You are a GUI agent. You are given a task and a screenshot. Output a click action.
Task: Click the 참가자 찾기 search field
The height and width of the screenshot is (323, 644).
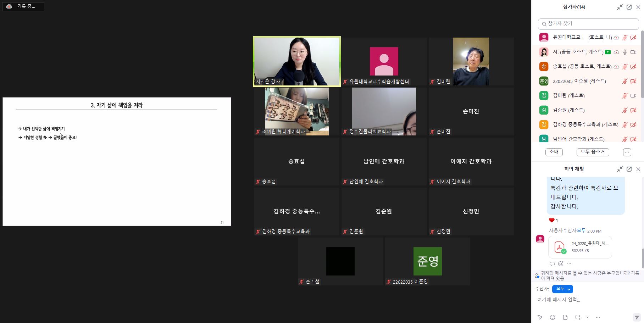pyautogui.click(x=588, y=23)
